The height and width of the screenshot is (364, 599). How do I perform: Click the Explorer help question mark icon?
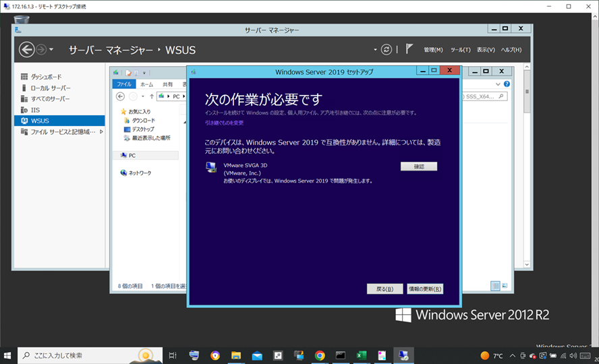[x=507, y=84]
